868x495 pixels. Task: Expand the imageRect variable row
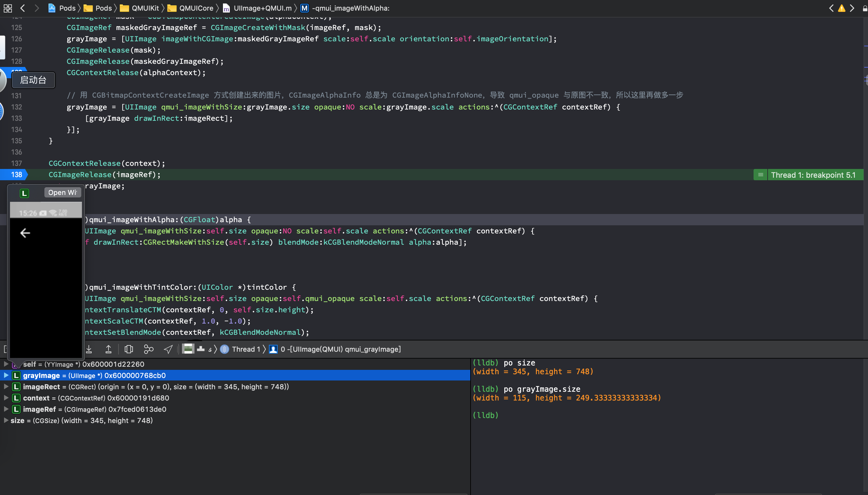[6, 386]
